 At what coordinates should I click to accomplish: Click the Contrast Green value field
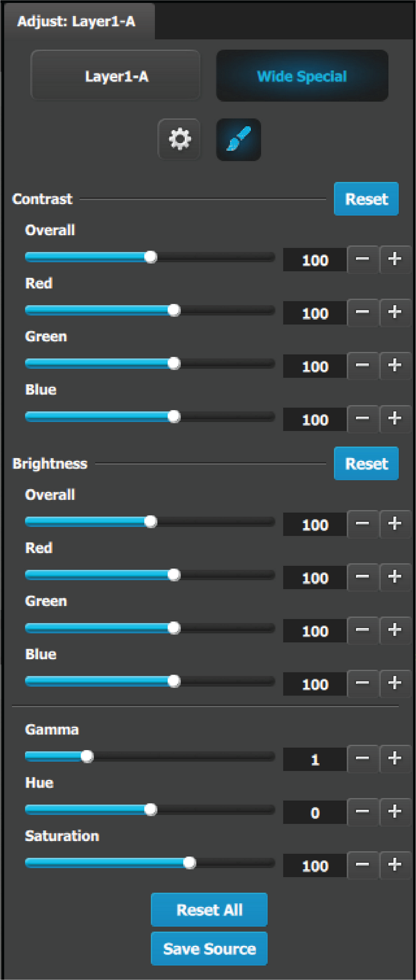[314, 367]
